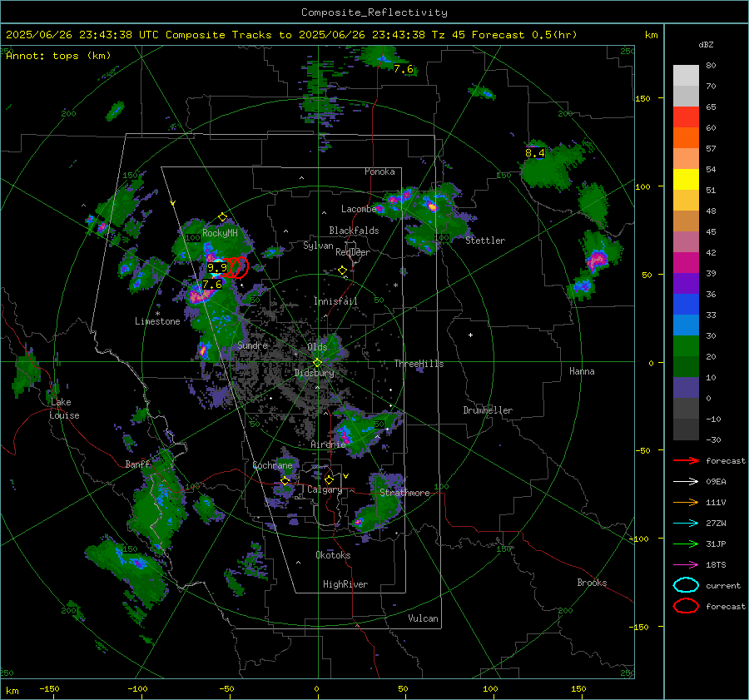Image resolution: width=749 pixels, height=700 pixels.
Task: Click the Composite_Reflectivity title
Action: tap(374, 12)
